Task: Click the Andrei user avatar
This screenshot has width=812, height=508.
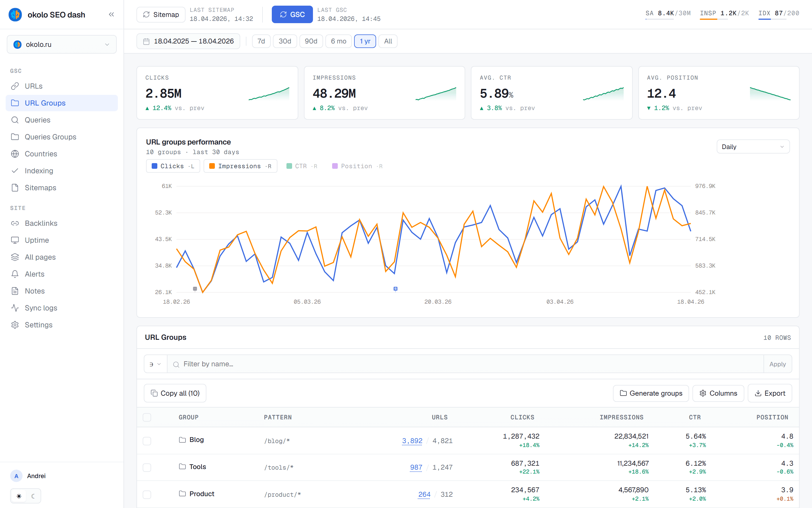Action: click(x=16, y=476)
